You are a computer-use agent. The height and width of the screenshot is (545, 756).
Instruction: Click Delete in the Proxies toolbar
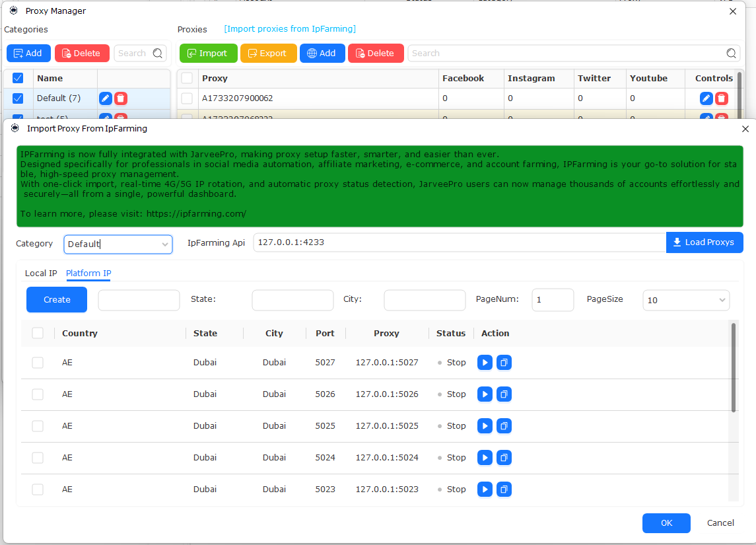(x=376, y=53)
